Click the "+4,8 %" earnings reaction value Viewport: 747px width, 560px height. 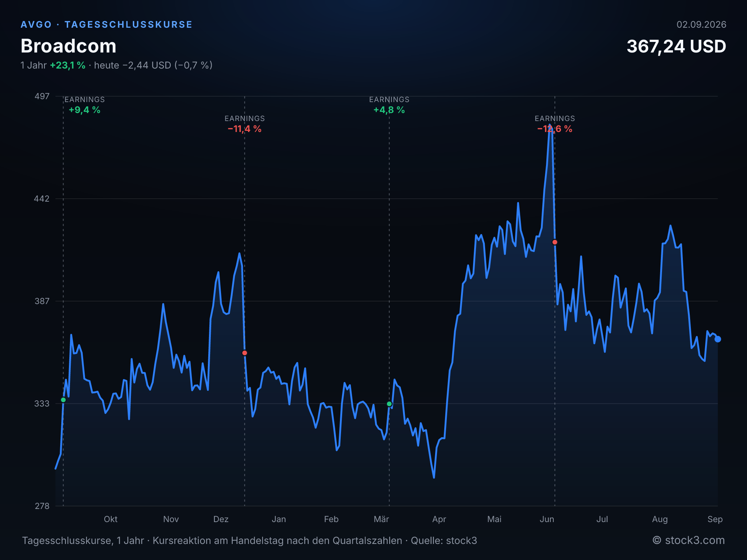tap(389, 110)
